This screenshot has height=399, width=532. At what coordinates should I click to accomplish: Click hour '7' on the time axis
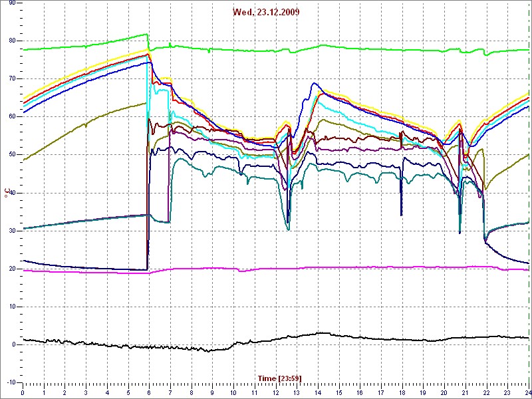(x=170, y=392)
